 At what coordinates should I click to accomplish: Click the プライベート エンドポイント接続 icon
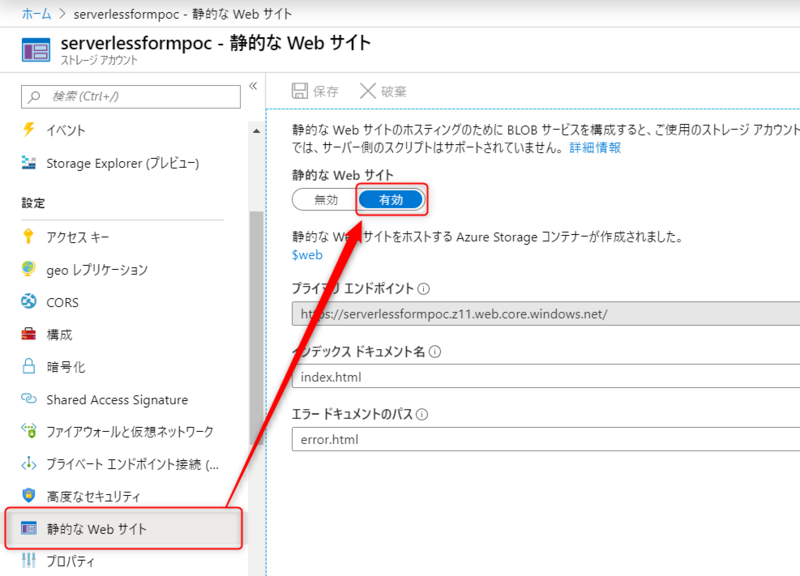pos(29,463)
